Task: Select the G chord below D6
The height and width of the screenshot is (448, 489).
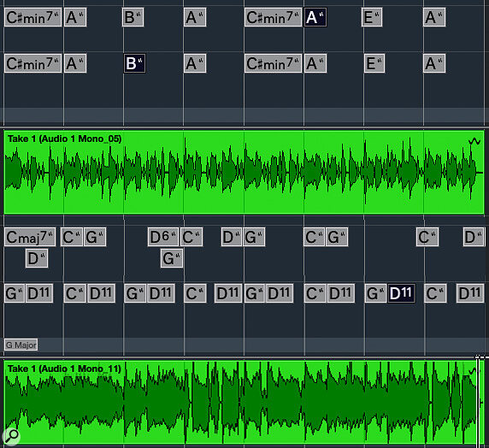Action: point(172,258)
